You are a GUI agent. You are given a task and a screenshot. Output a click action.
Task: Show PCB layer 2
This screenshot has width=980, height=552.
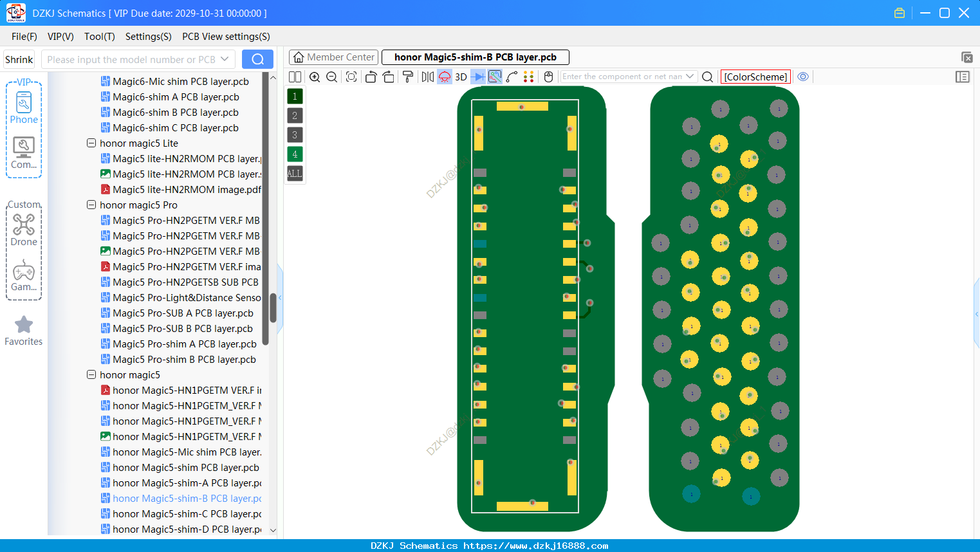click(x=295, y=116)
